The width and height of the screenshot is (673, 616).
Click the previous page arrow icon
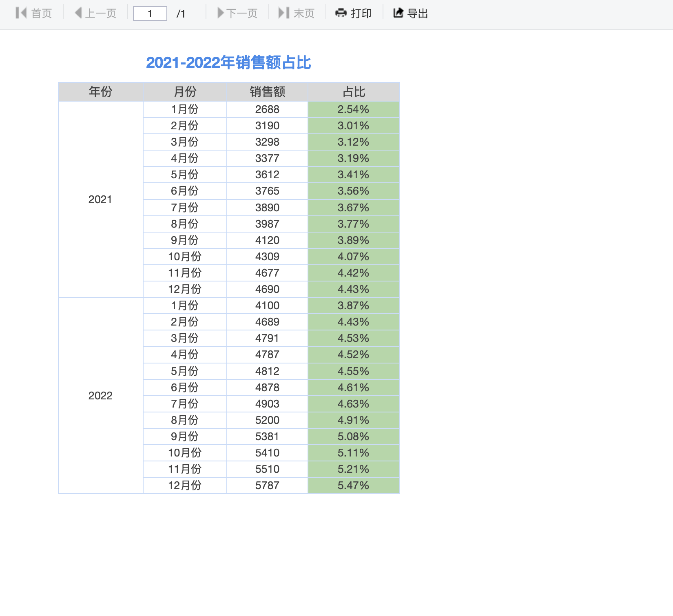pyautogui.click(x=79, y=13)
